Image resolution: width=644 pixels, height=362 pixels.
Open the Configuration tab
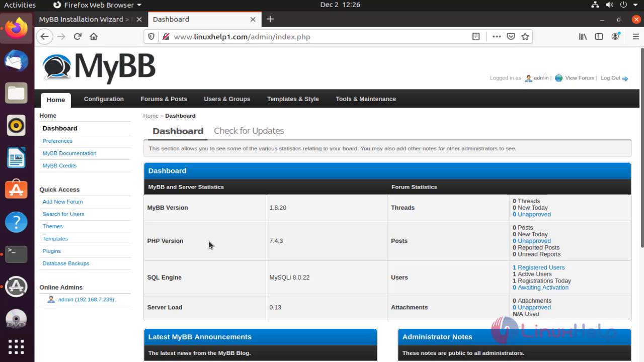pos(104,99)
